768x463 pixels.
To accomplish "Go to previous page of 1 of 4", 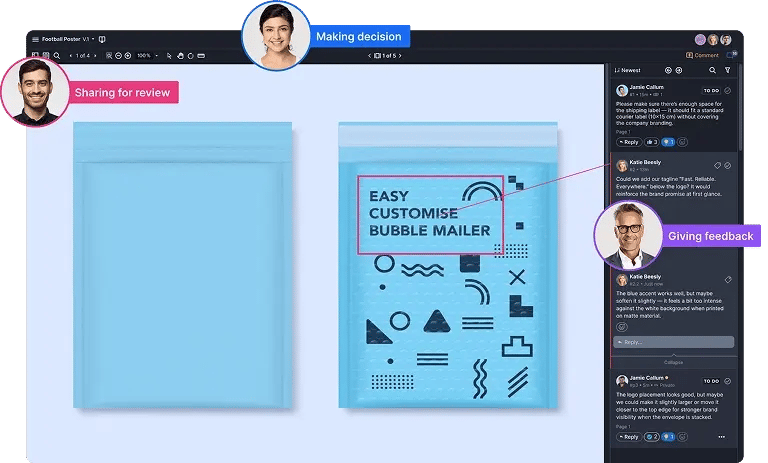I will point(71,56).
